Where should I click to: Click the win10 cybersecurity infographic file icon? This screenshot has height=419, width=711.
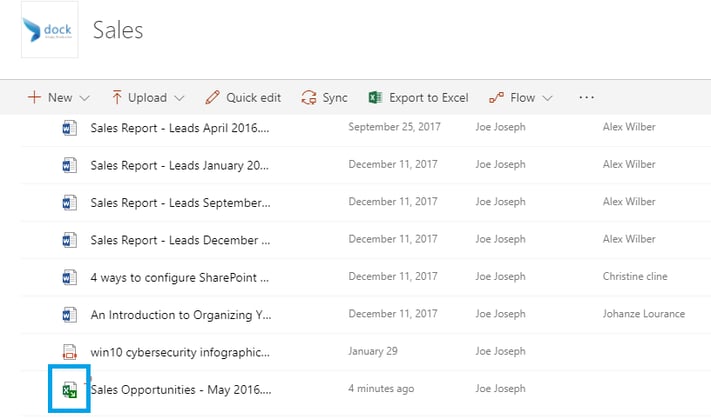69,352
